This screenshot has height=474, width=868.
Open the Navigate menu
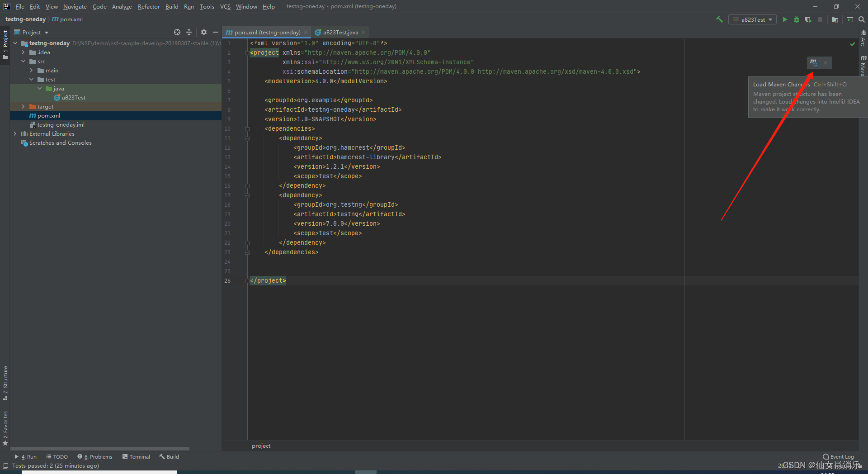[x=75, y=6]
